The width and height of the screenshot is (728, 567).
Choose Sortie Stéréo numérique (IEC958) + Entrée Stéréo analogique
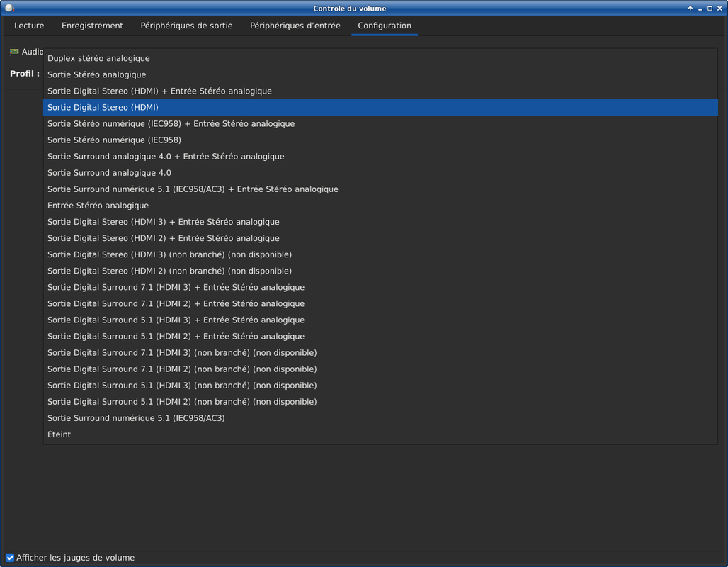click(380, 123)
